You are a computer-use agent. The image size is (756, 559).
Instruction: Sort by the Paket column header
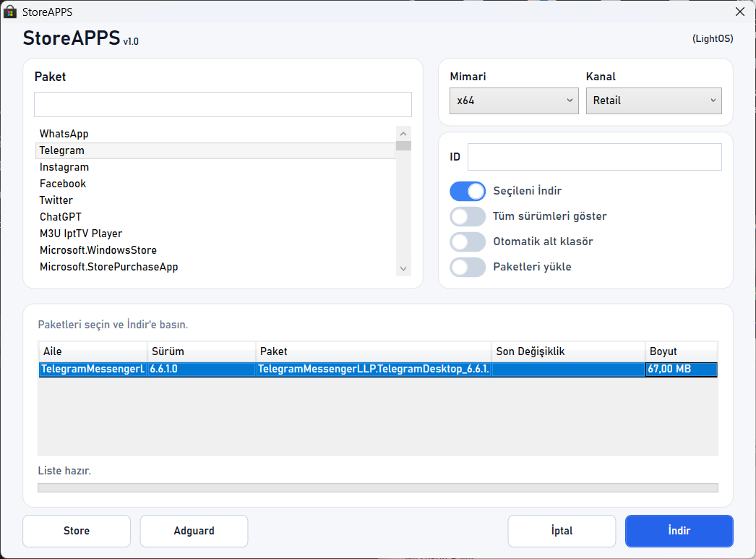point(374,351)
